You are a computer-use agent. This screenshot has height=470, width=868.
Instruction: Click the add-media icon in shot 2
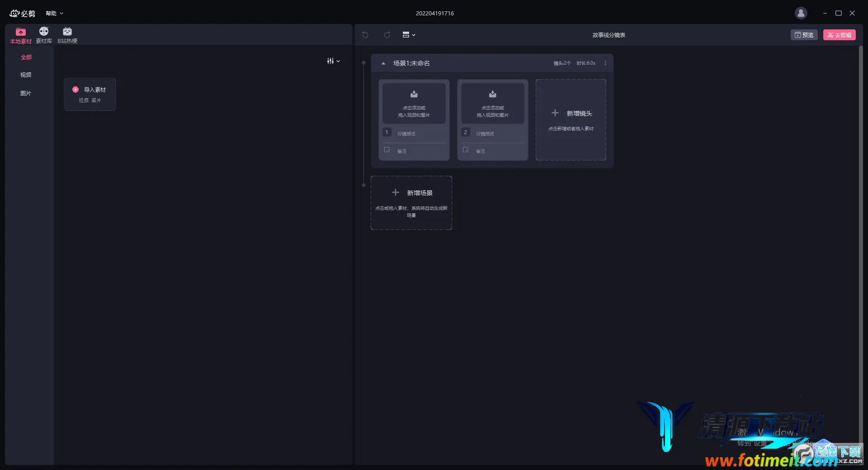[x=492, y=94]
